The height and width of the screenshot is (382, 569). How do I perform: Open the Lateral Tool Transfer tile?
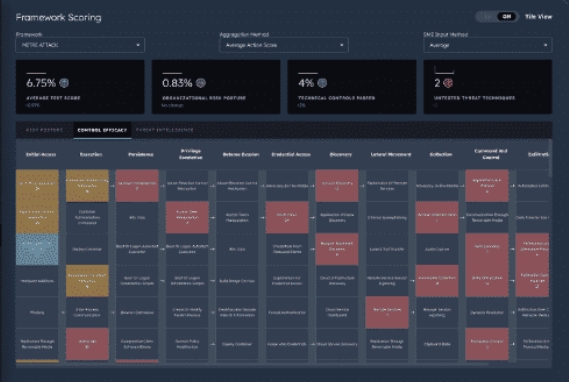pos(387,249)
